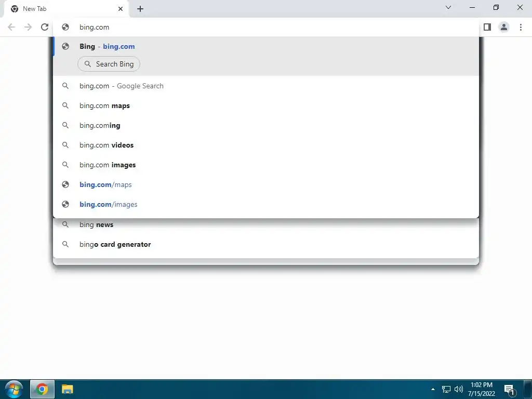Select the bing.com maps suggestion
The image size is (532, 399).
(266, 105)
